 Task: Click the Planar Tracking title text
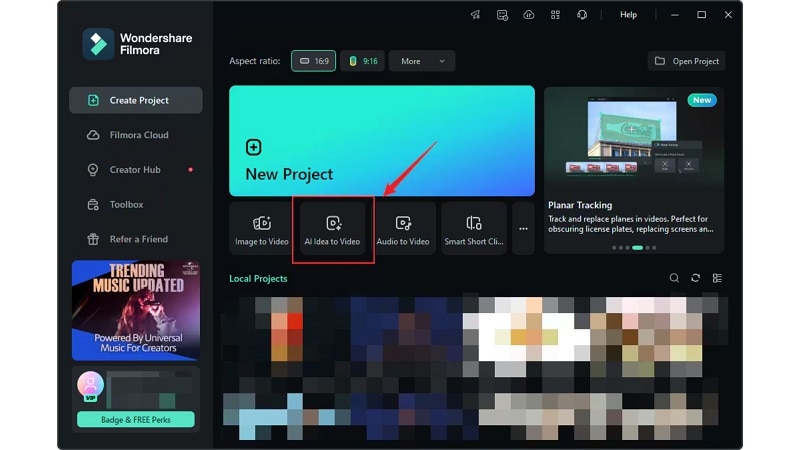click(580, 205)
